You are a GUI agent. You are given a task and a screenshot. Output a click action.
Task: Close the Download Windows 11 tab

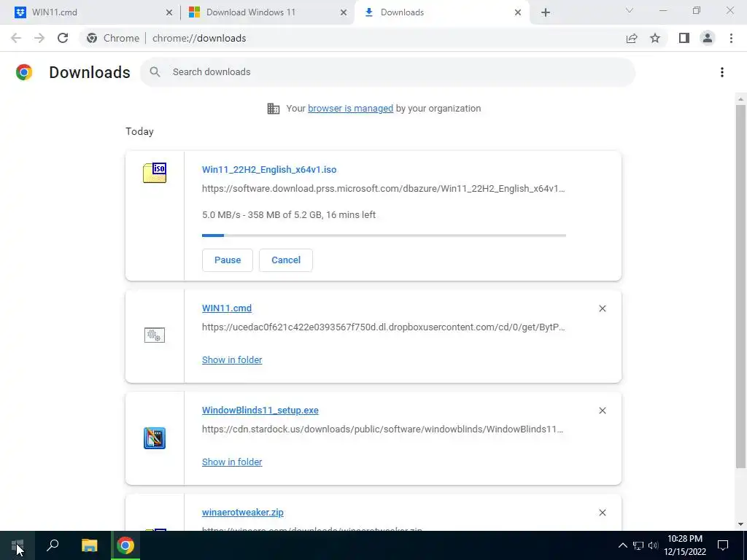344,12
